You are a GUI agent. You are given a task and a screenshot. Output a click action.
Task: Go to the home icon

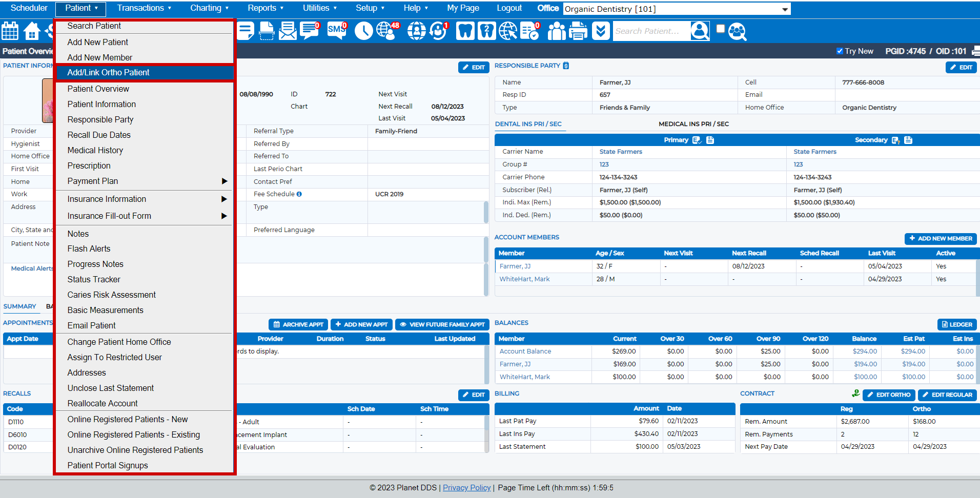tap(32, 31)
